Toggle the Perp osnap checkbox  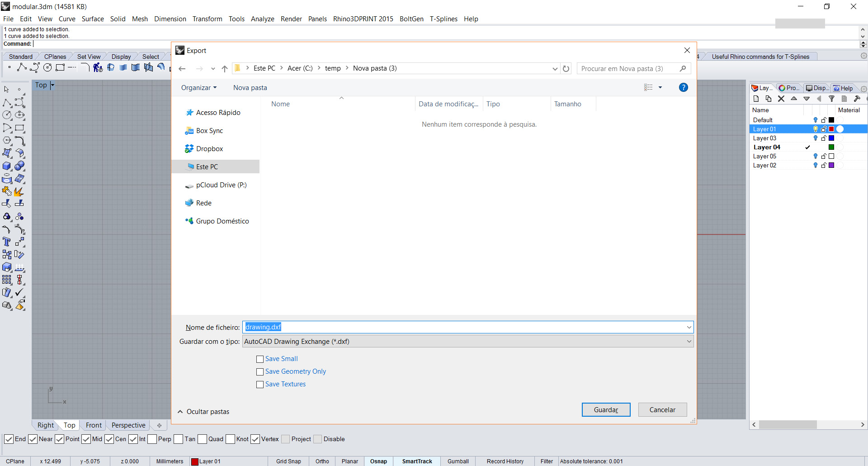(152, 439)
